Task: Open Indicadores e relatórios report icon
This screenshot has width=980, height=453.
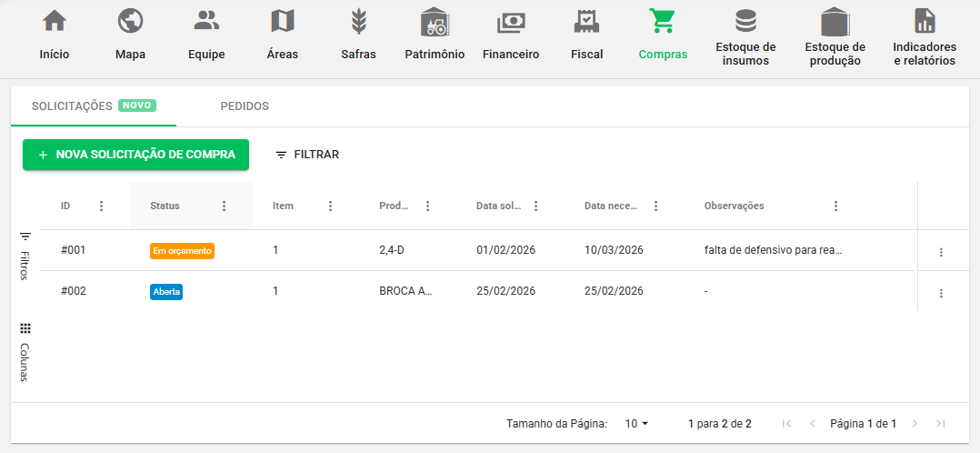Action: point(924,21)
